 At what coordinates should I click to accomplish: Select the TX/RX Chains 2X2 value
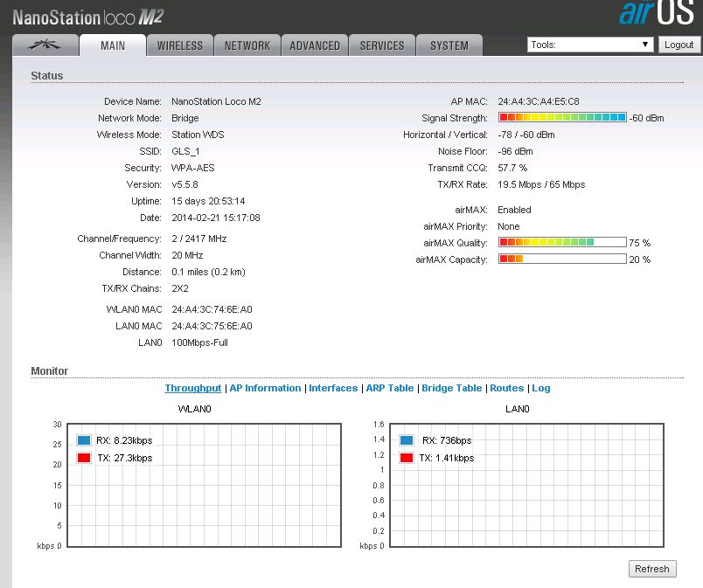(x=180, y=288)
